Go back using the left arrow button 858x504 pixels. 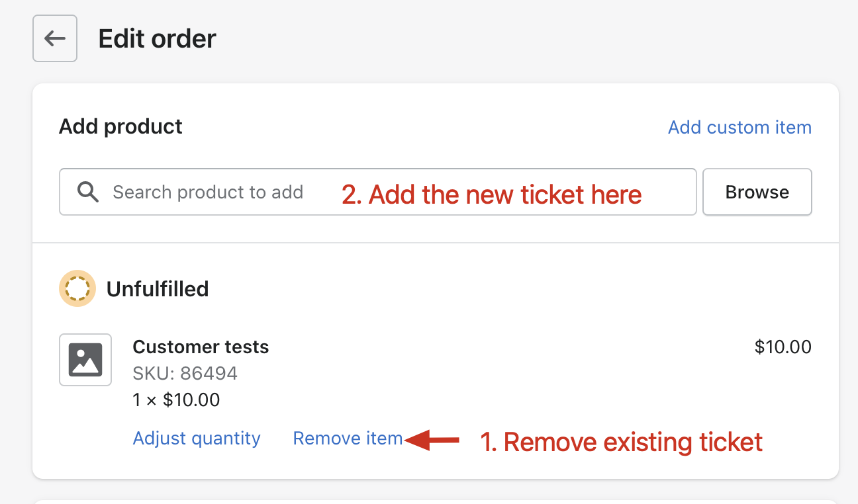55,39
